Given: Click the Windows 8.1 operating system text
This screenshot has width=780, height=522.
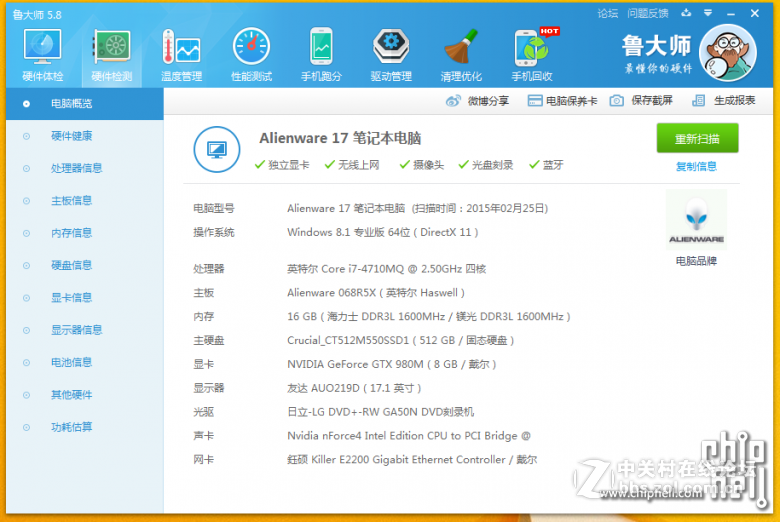Looking at the screenshot, I should tap(383, 232).
